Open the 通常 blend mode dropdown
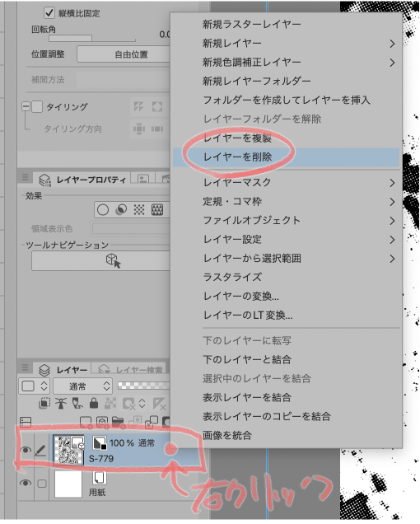The image size is (420, 524). (82, 386)
